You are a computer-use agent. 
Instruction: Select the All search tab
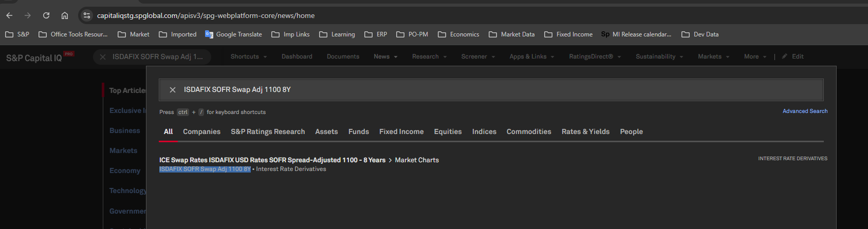168,132
